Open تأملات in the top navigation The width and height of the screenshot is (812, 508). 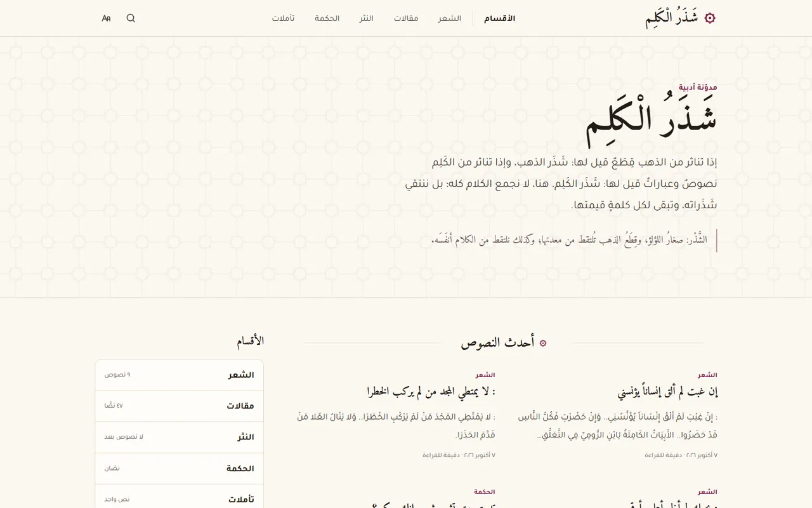[284, 18]
